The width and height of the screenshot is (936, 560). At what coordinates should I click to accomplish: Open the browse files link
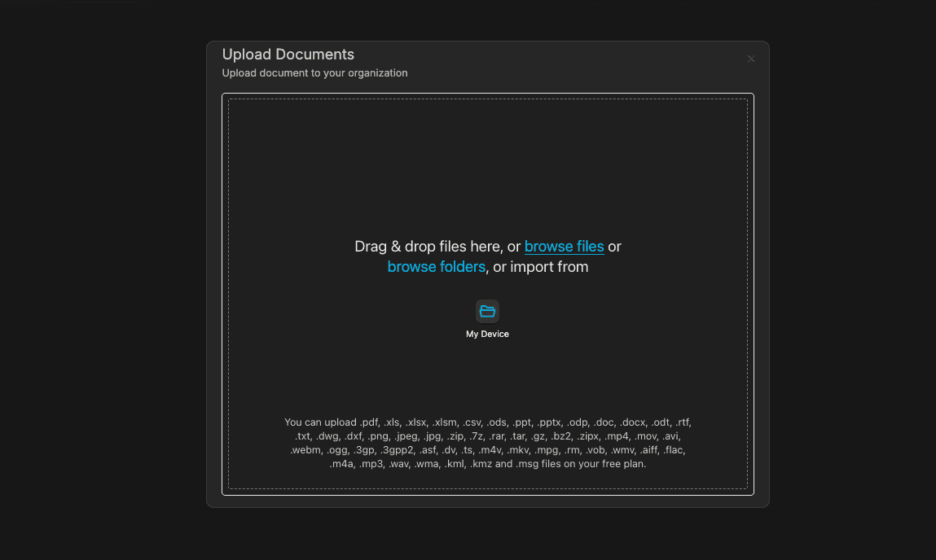point(565,247)
